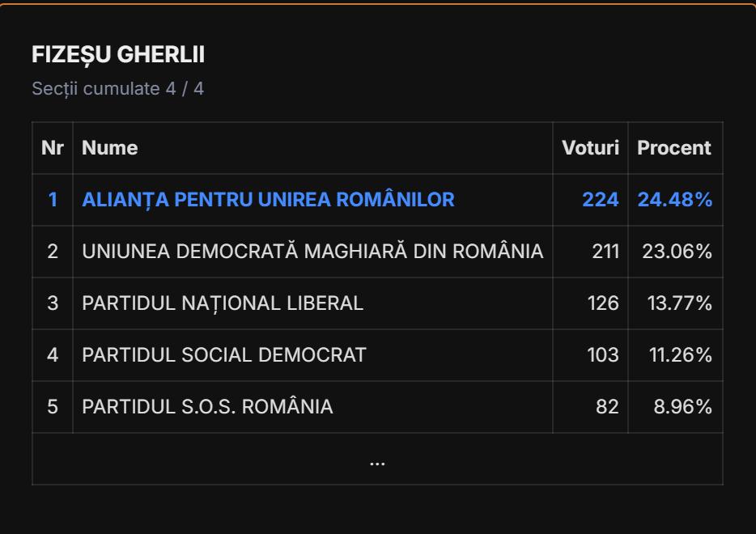This screenshot has height=534, width=756.
Task: Click the FIZEȘU GHERLII heading
Action: [118, 55]
